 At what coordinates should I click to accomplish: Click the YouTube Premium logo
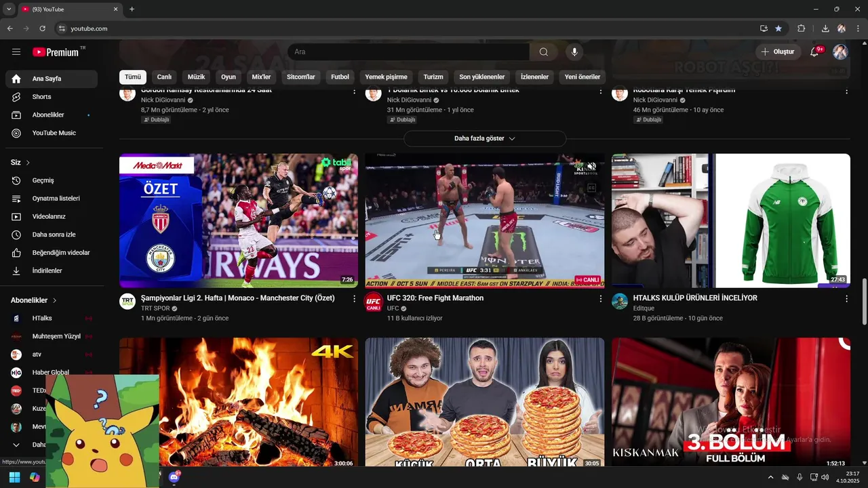[56, 52]
